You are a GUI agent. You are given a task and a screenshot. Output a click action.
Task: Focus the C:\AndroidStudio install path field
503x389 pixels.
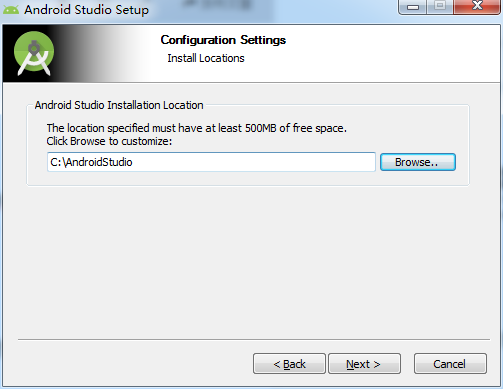[211, 162]
